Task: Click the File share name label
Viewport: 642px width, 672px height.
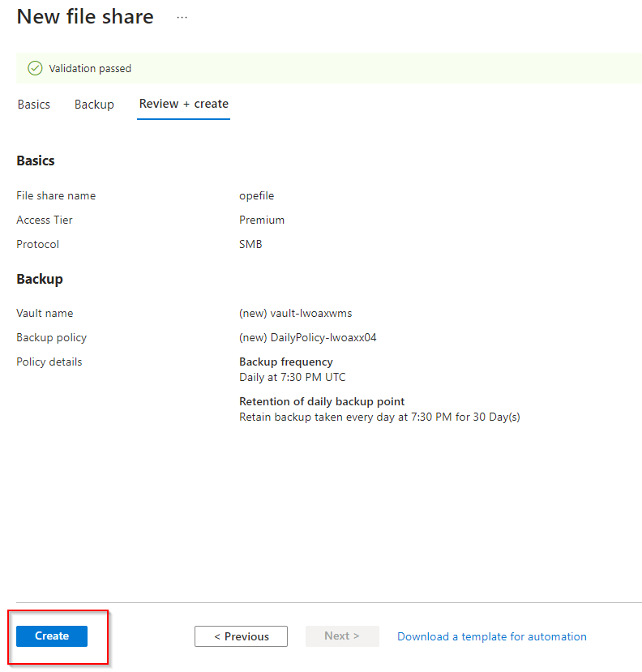Action: click(56, 196)
